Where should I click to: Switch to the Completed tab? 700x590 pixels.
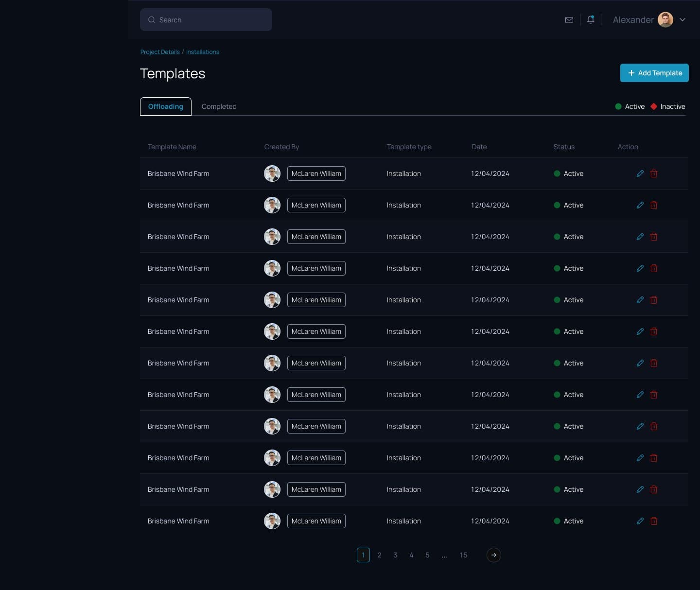click(x=219, y=106)
